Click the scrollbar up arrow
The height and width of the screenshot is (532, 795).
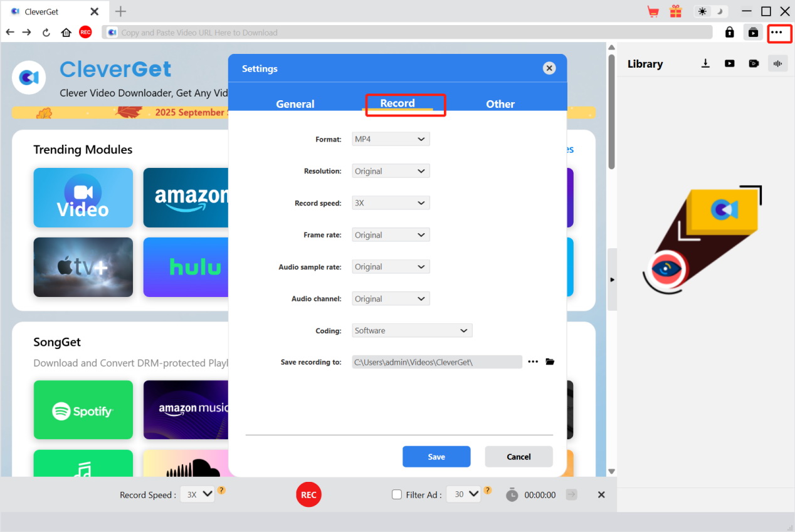click(612, 48)
